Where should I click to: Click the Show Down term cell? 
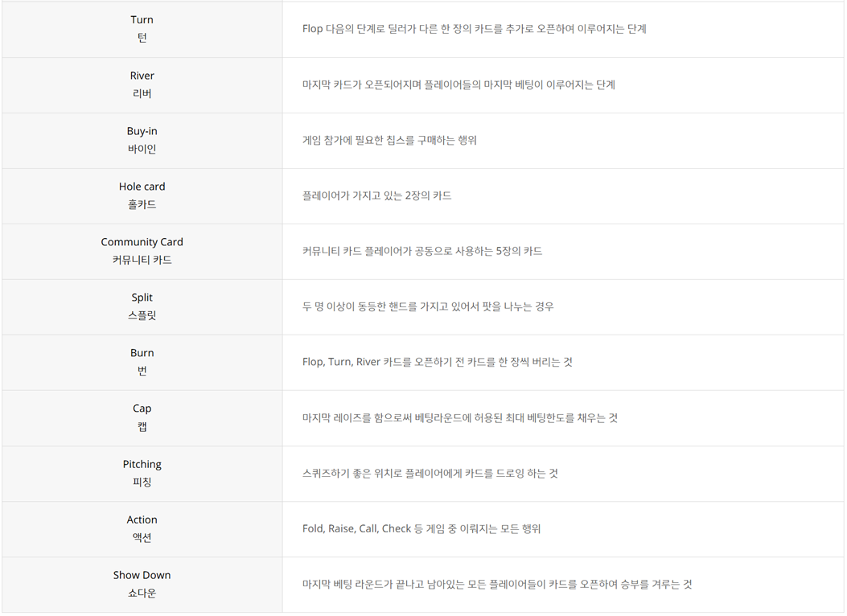pos(142,584)
